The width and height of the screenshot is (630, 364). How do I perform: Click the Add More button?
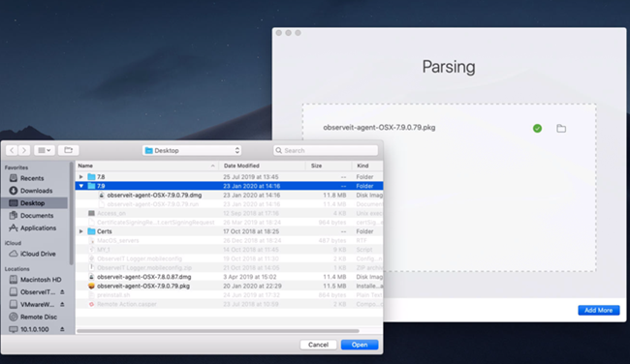(599, 310)
